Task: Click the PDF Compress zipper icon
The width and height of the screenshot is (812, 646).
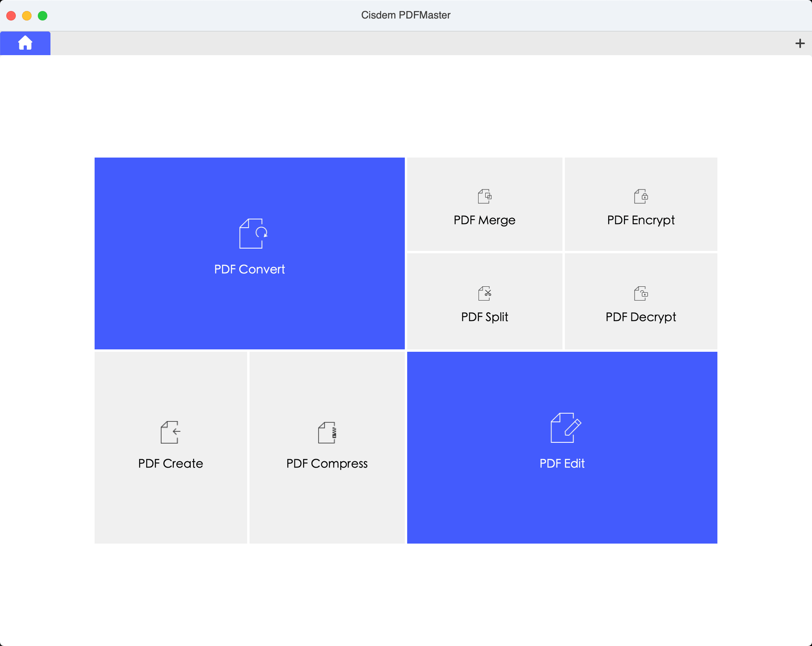Action: (327, 433)
